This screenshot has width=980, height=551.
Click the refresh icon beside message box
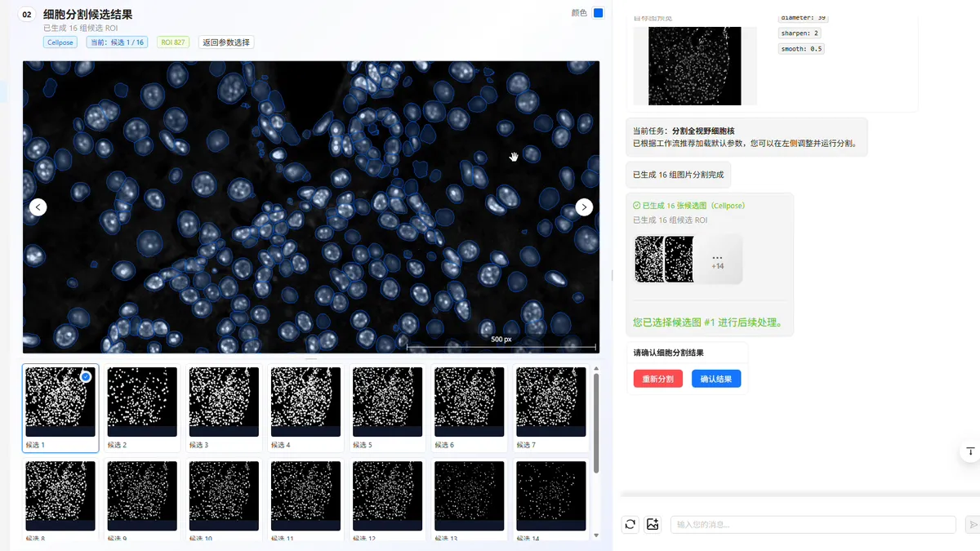pyautogui.click(x=630, y=524)
